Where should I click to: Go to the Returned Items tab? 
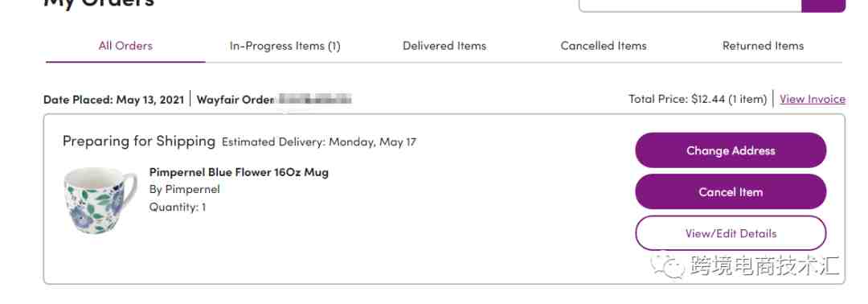pyautogui.click(x=763, y=46)
